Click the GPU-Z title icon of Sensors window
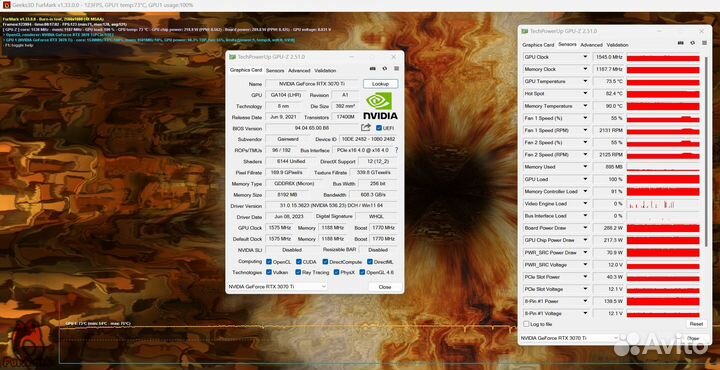Image resolution: width=720 pixels, height=370 pixels. click(x=525, y=31)
